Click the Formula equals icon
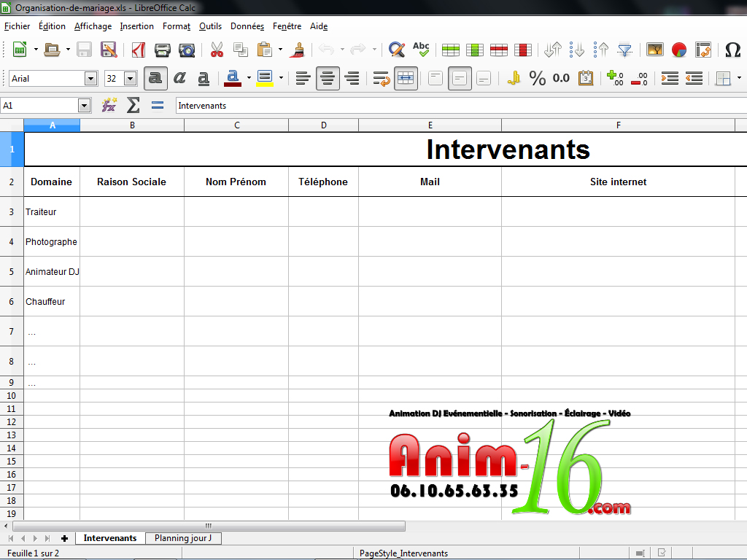The width and height of the screenshot is (747, 560). pos(158,105)
